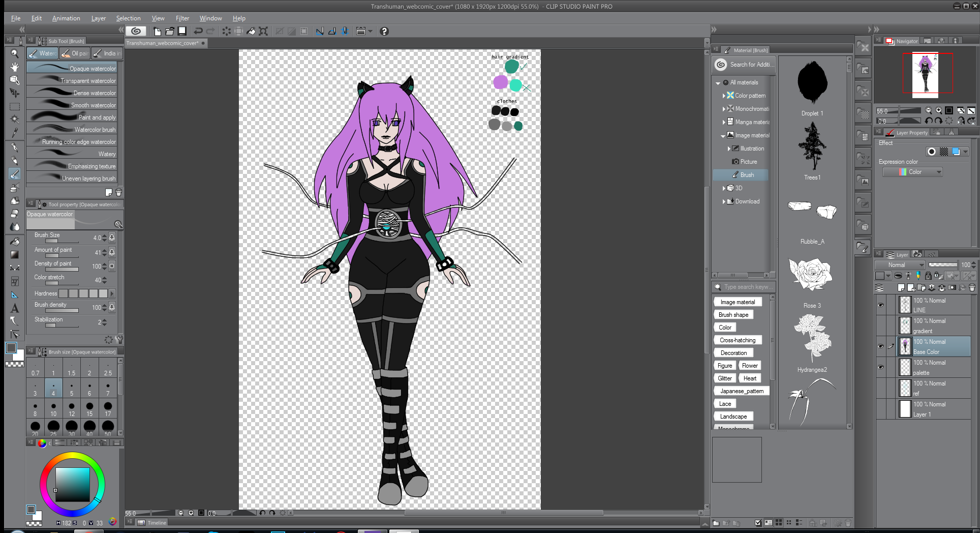
Task: Select the Frame border tool
Action: pos(15,282)
